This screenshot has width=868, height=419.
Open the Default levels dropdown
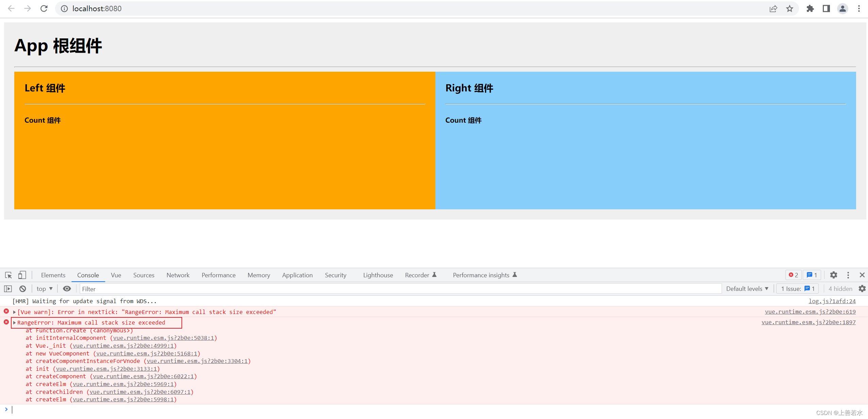point(747,289)
